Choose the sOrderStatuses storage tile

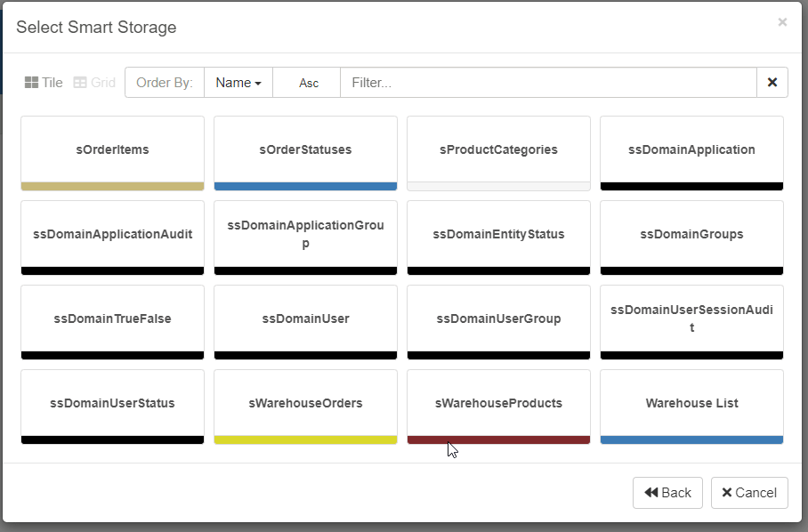point(305,149)
